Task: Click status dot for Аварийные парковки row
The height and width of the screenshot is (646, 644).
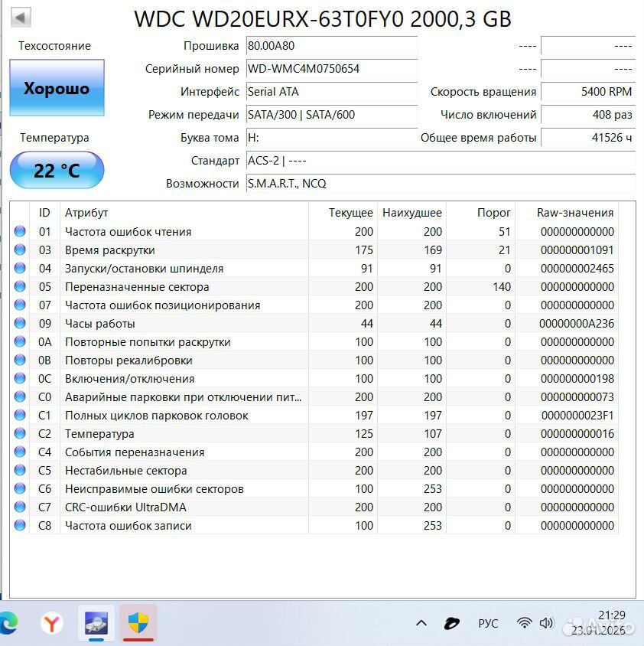Action: pyautogui.click(x=20, y=396)
